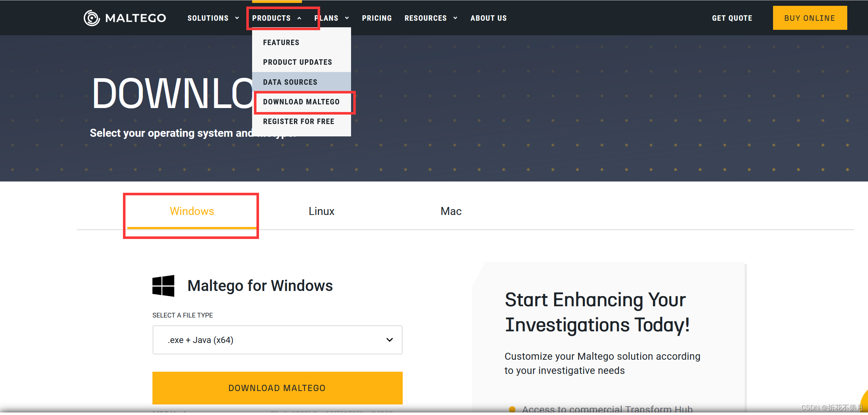868x415 pixels.
Task: Click the Maltego logo icon
Action: click(x=92, y=18)
